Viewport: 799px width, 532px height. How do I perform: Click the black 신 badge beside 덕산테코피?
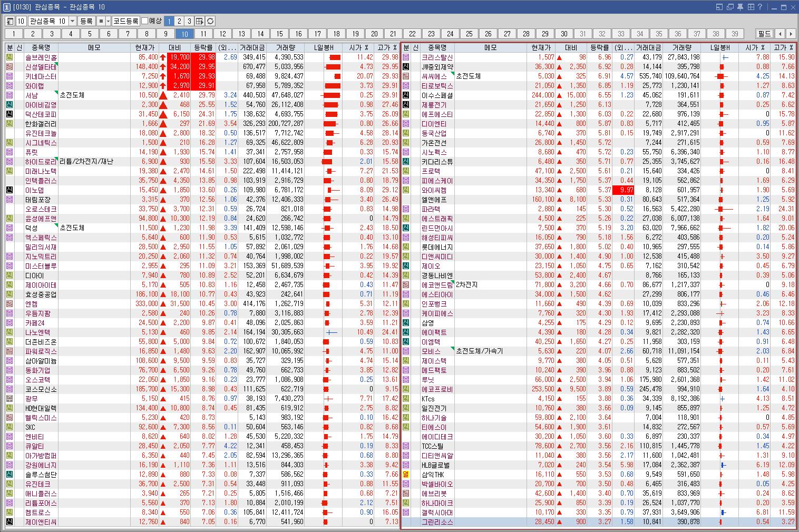tap(9, 114)
